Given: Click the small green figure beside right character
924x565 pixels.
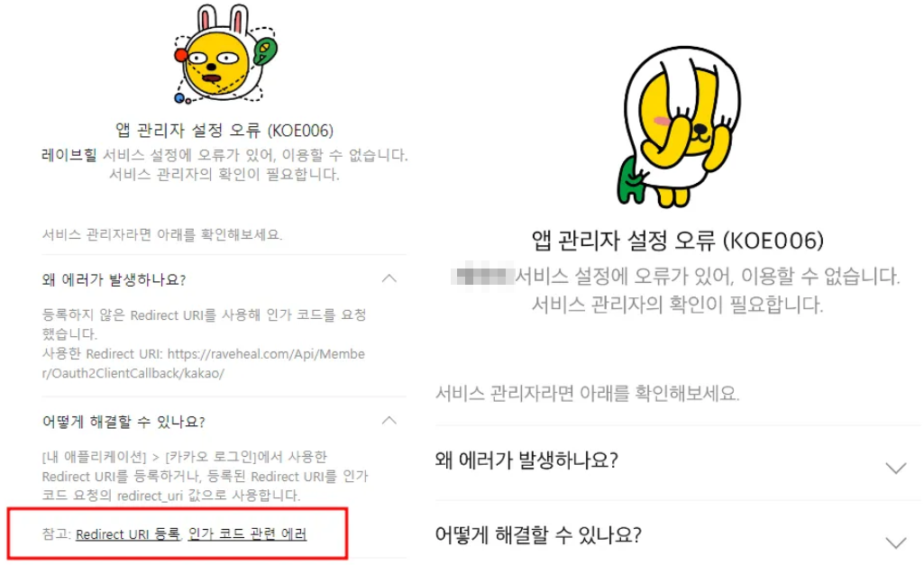Looking at the screenshot, I should (633, 179).
